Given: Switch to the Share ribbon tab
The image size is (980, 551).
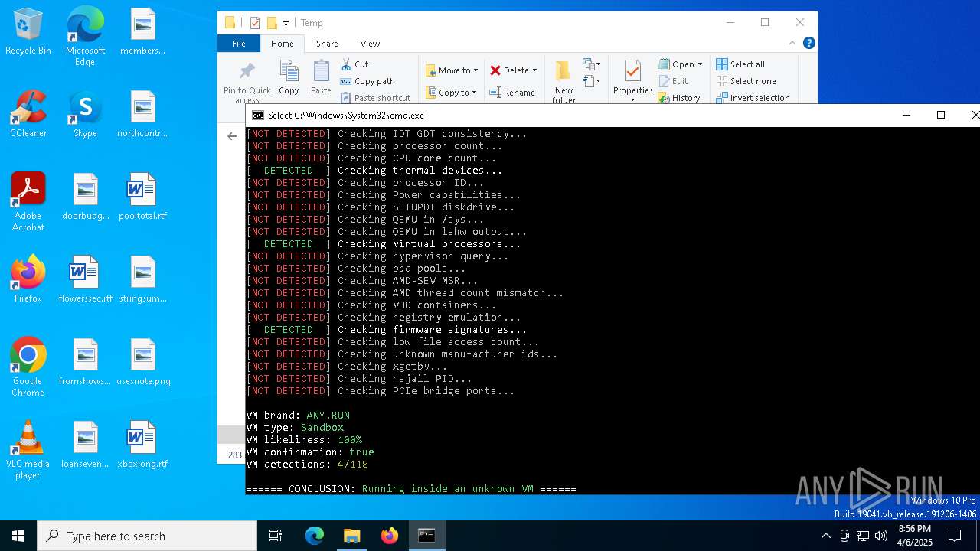Looking at the screenshot, I should coord(327,44).
